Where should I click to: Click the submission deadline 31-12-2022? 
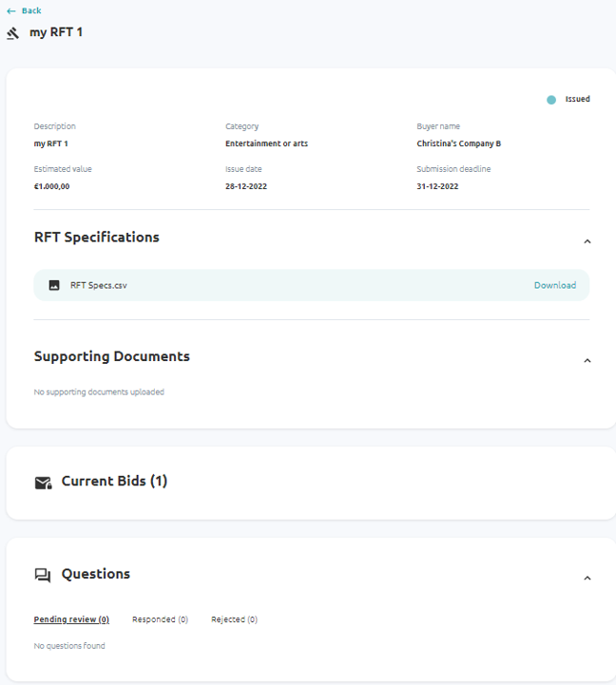click(437, 186)
